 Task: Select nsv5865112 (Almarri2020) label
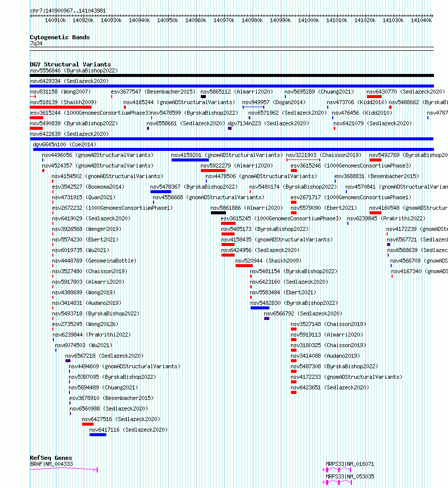[237, 92]
